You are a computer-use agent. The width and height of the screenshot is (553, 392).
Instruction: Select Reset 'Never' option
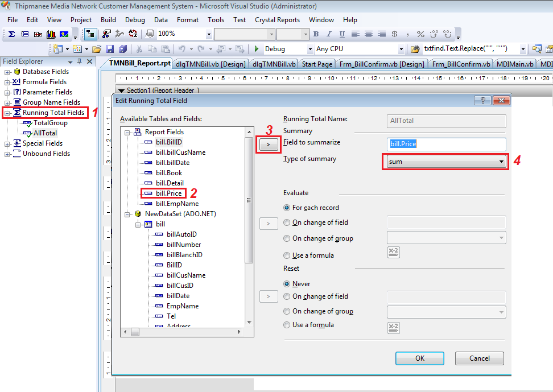(287, 284)
